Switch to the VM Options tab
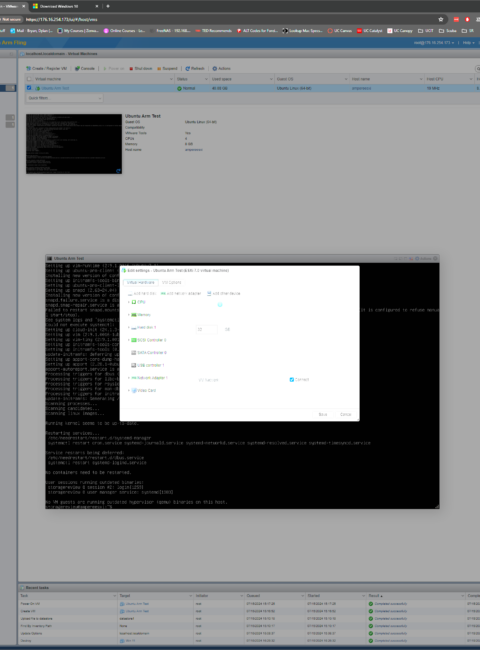 click(x=171, y=283)
